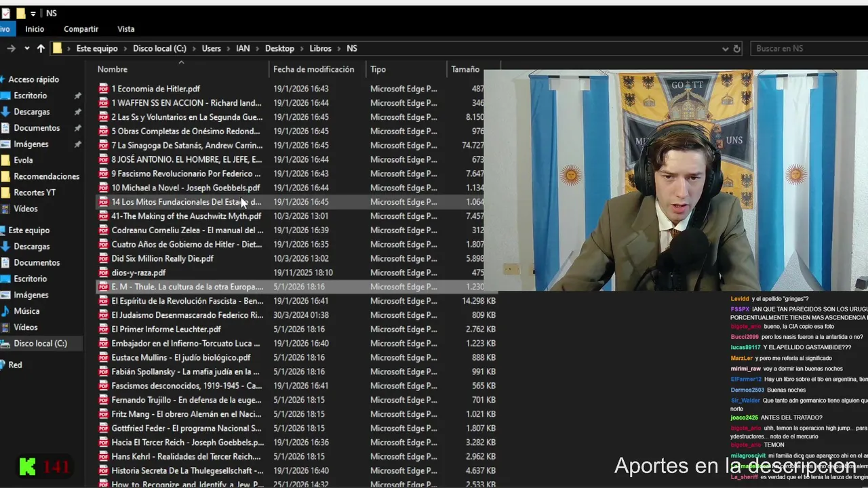868x488 pixels.
Task: Click PDF icon of El Primer Informe Leuchter.pdf
Action: (x=104, y=329)
